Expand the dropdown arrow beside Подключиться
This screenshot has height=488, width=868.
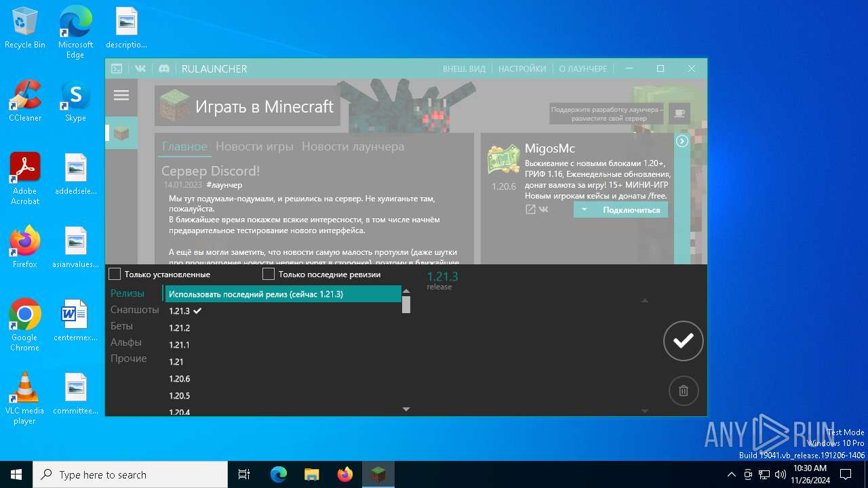pyautogui.click(x=584, y=209)
